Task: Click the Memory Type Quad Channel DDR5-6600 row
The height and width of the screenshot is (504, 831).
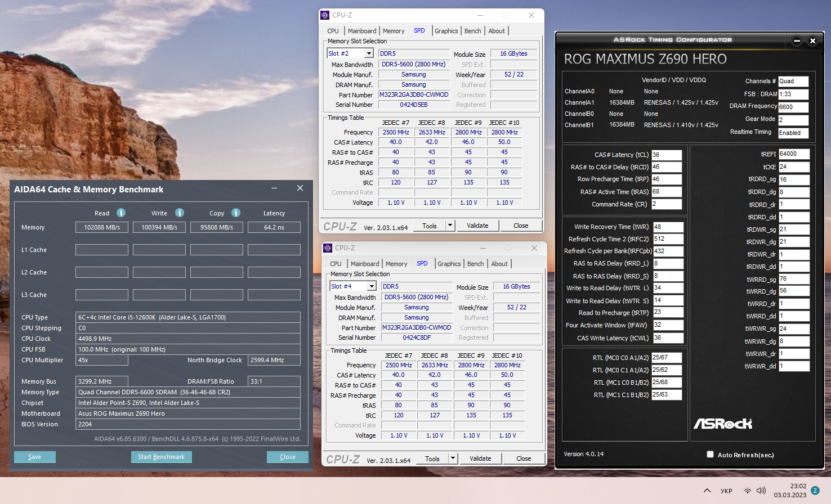Action: coord(188,392)
